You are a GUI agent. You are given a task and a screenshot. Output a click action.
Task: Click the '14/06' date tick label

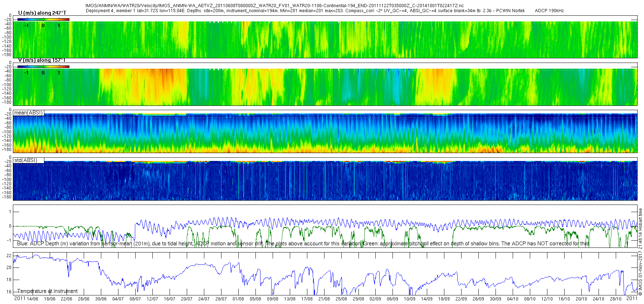coord(32,299)
